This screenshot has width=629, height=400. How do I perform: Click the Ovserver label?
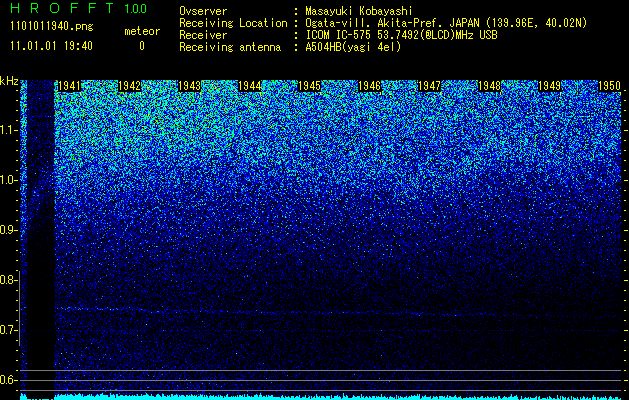point(203,11)
